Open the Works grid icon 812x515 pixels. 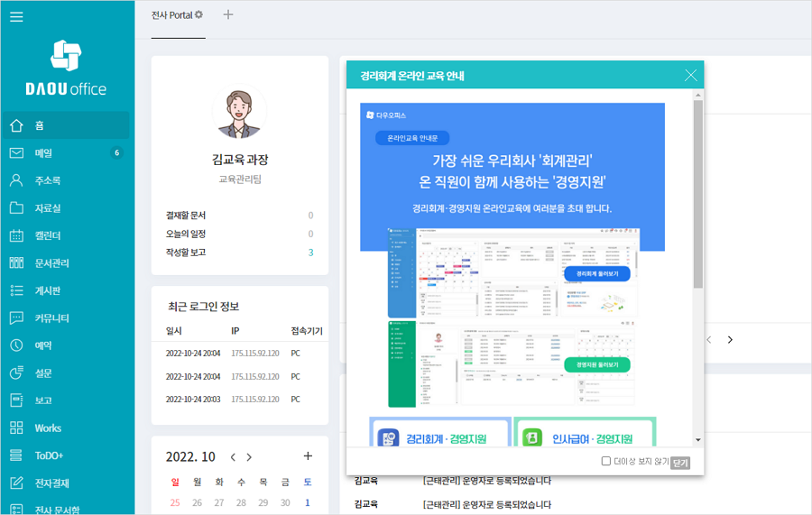[x=16, y=428]
